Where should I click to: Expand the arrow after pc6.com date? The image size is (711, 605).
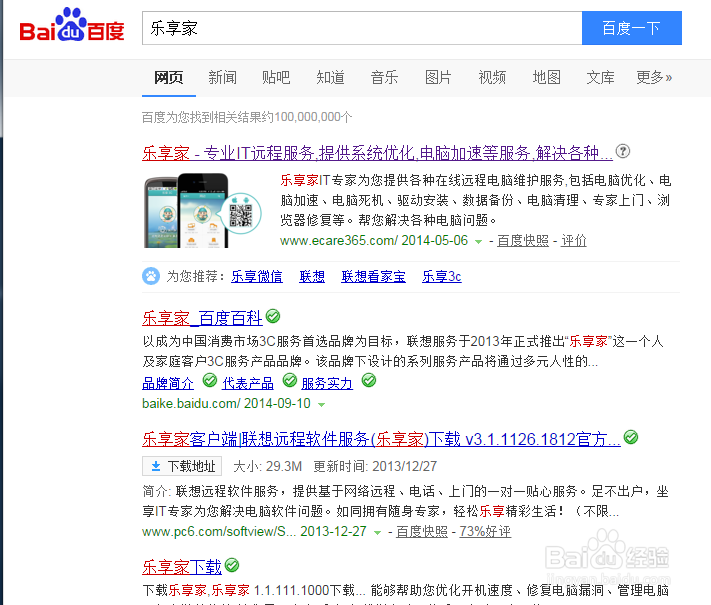pyautogui.click(x=377, y=532)
